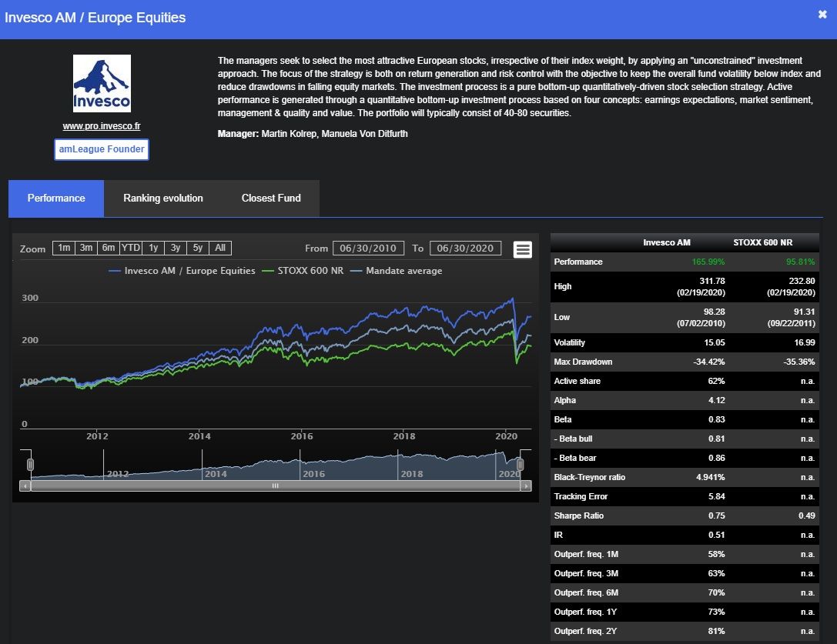This screenshot has height=644, width=837.
Task: Zoom the chart to 5y
Action: click(x=198, y=248)
